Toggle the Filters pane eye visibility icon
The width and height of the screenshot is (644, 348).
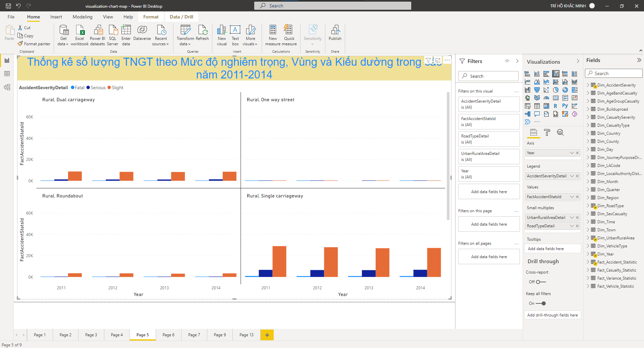tap(507, 61)
